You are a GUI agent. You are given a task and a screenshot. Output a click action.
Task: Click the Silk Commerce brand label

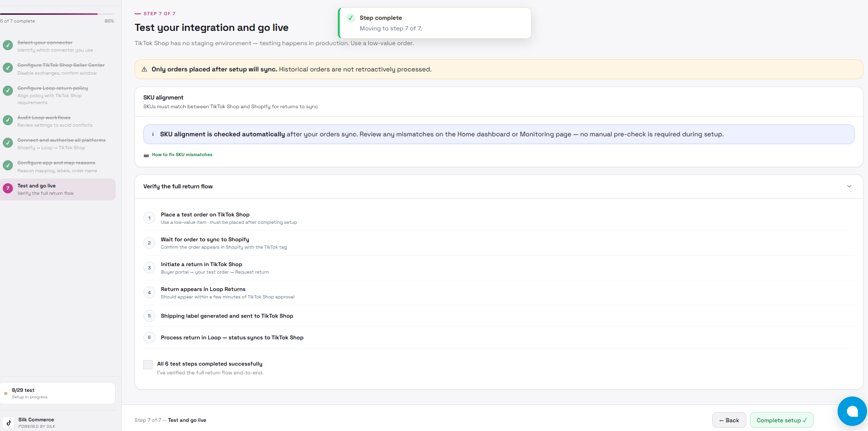pos(36,419)
